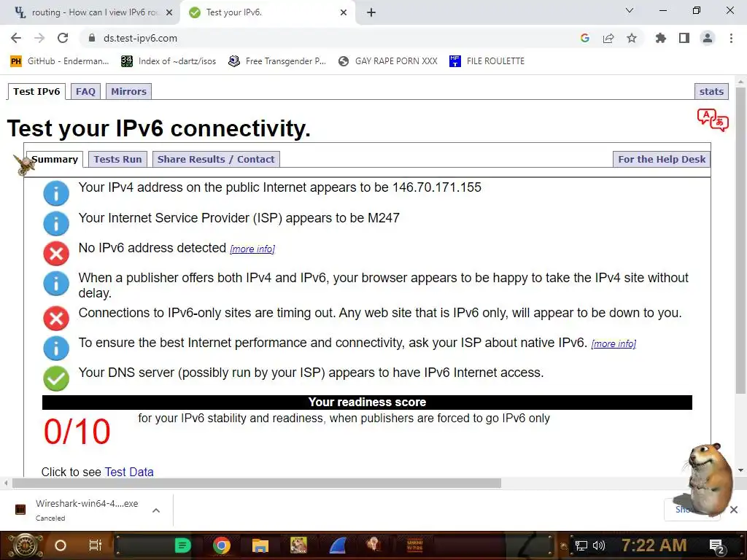Open the tab search dropdown arrow

[630, 10]
